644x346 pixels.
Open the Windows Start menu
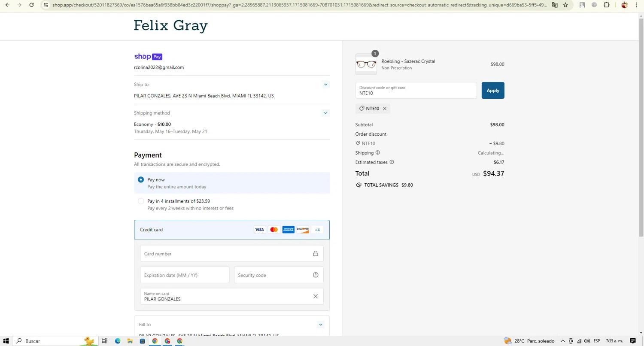[x=6, y=341]
